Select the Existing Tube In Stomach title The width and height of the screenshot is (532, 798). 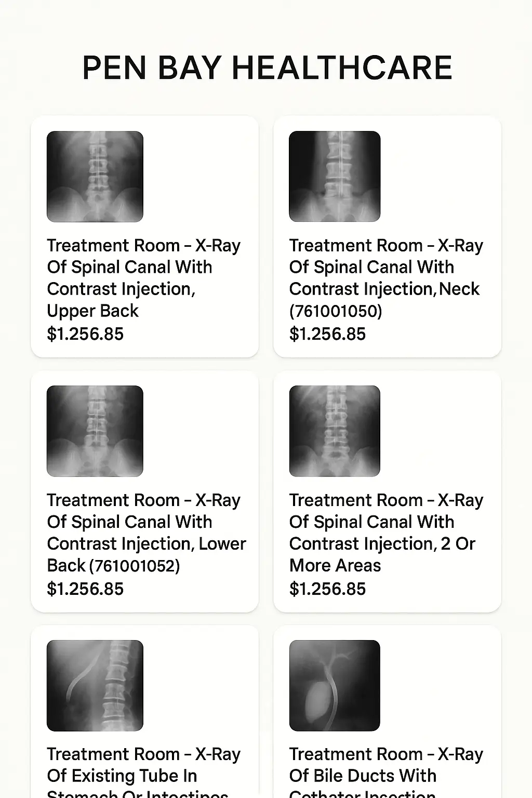144,774
